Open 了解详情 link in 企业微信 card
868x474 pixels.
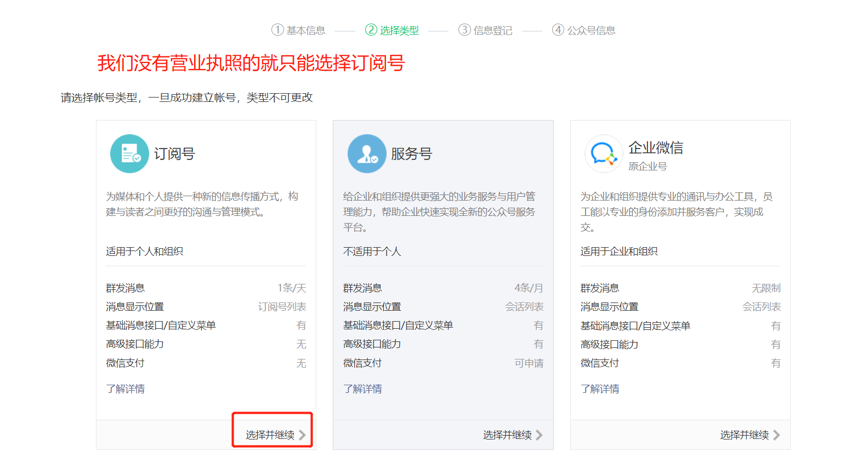600,389
